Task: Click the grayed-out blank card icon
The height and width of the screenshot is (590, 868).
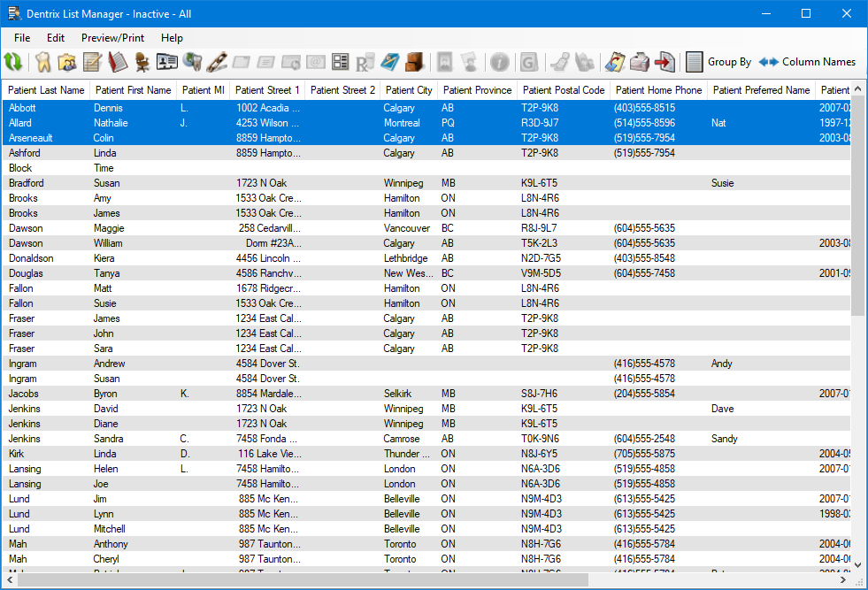Action: click(242, 61)
